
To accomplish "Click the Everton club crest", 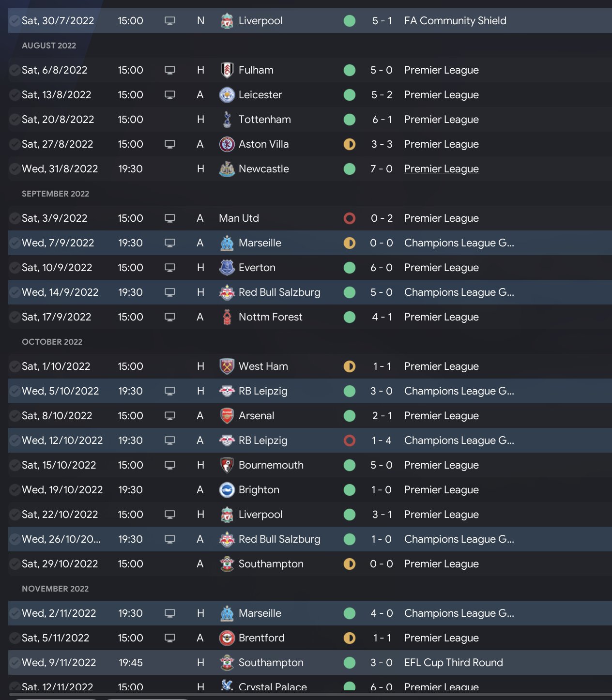I will (227, 268).
